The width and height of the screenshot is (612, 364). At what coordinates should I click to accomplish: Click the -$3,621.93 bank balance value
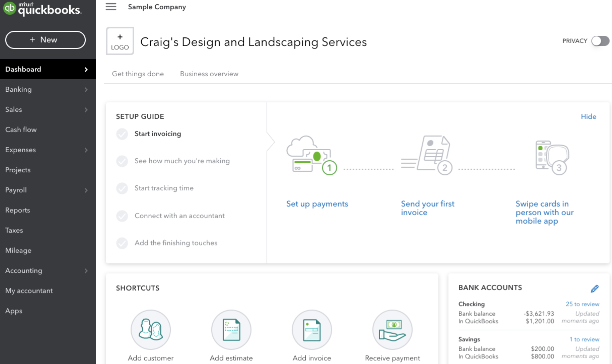coord(539,313)
